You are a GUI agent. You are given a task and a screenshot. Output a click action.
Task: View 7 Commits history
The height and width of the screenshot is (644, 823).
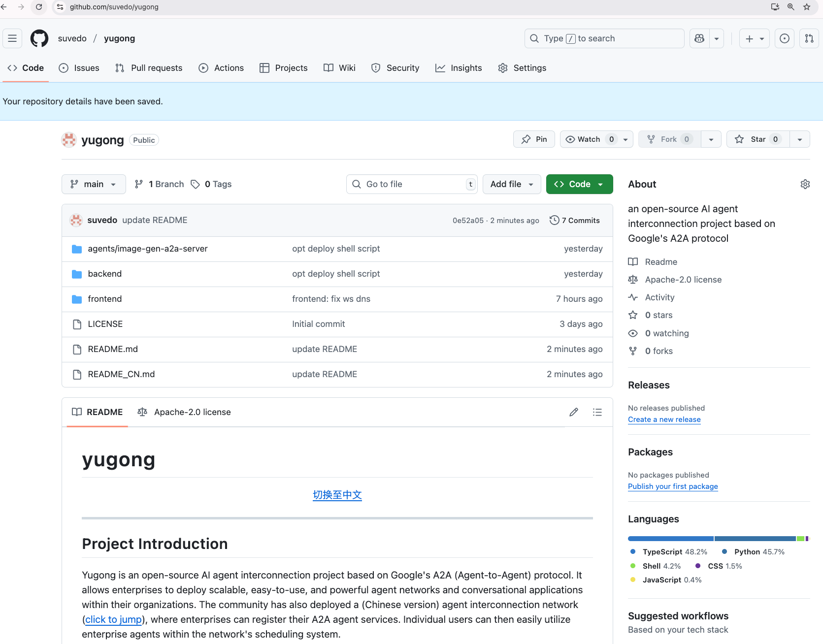click(x=575, y=220)
